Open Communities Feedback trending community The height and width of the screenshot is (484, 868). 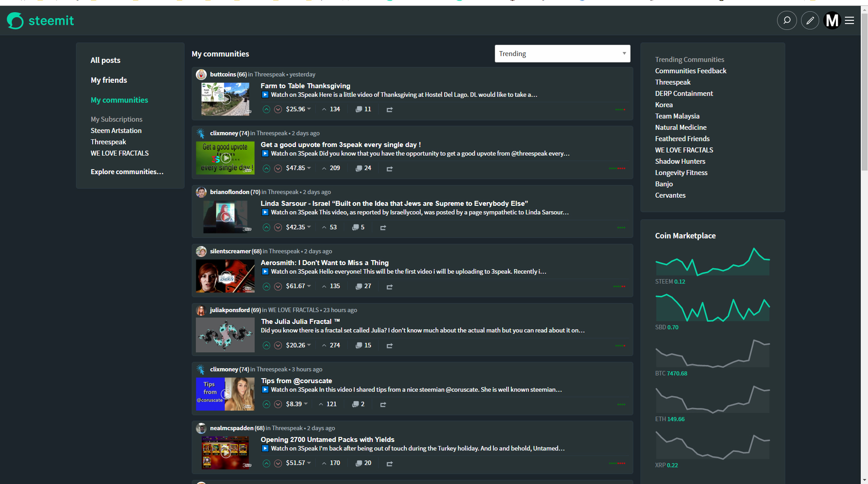click(x=691, y=71)
